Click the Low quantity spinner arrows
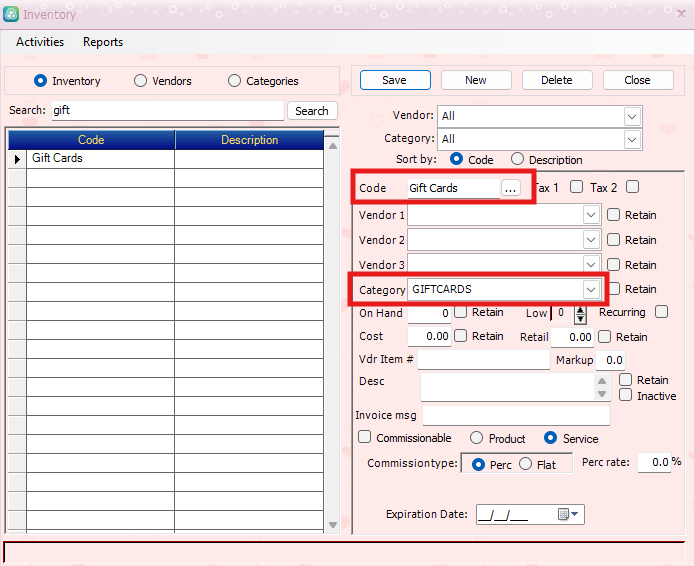Screen dimensions: 695x566 580,314
